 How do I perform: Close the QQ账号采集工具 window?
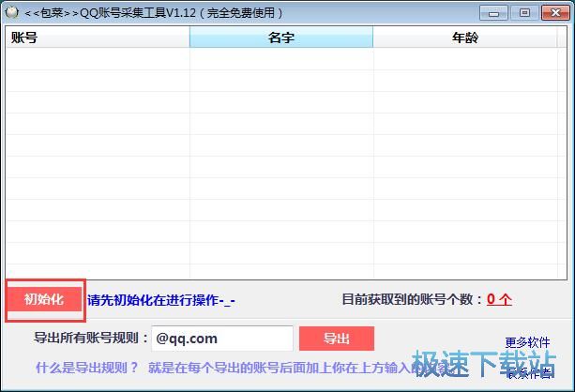click(x=555, y=13)
